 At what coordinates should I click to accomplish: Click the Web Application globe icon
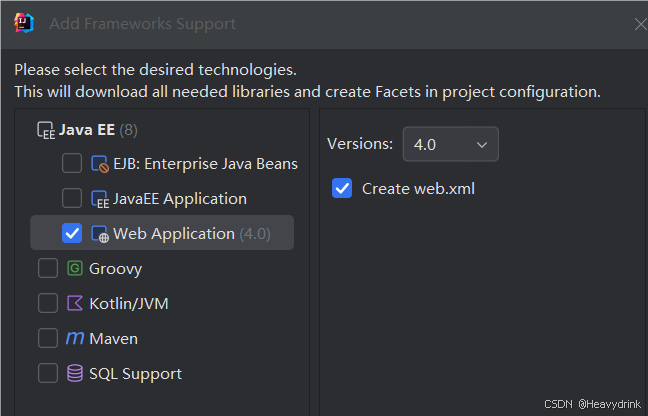click(x=100, y=234)
